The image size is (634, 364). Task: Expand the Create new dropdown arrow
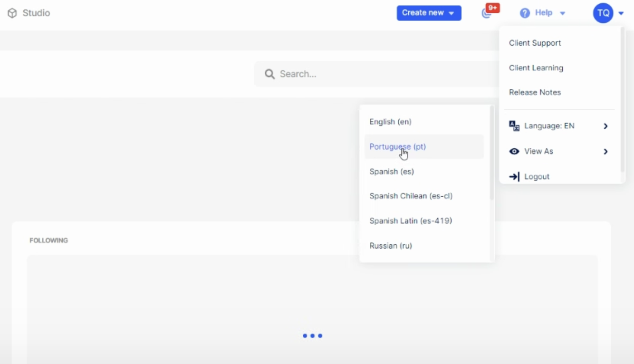(x=451, y=13)
